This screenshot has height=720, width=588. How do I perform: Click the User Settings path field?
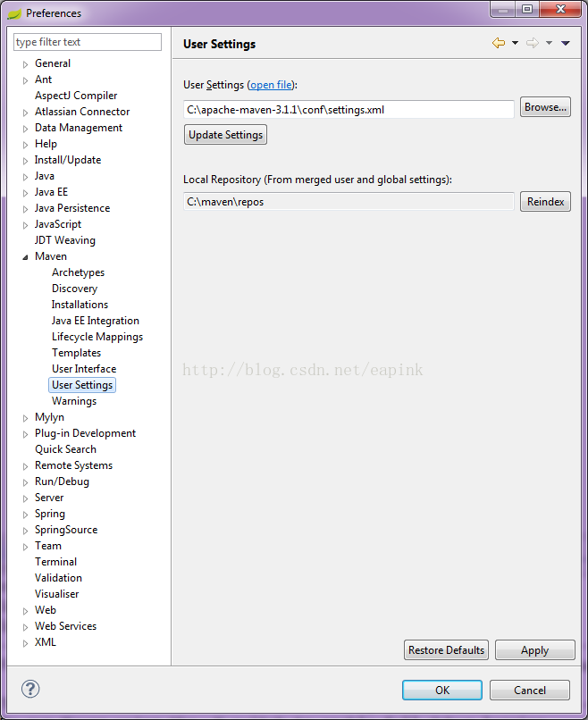[349, 110]
